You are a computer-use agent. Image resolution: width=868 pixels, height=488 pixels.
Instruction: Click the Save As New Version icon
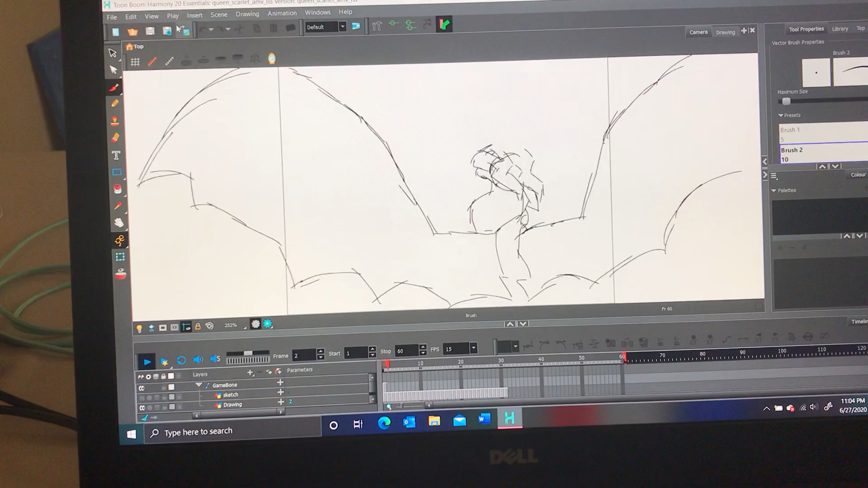(x=167, y=30)
